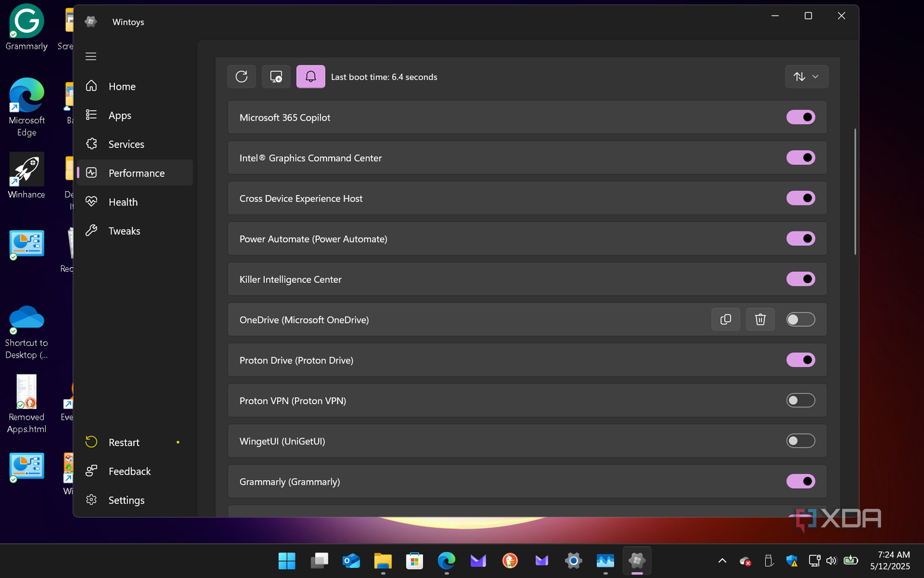Show hidden system tray icons
This screenshot has width=924, height=578.
click(722, 561)
